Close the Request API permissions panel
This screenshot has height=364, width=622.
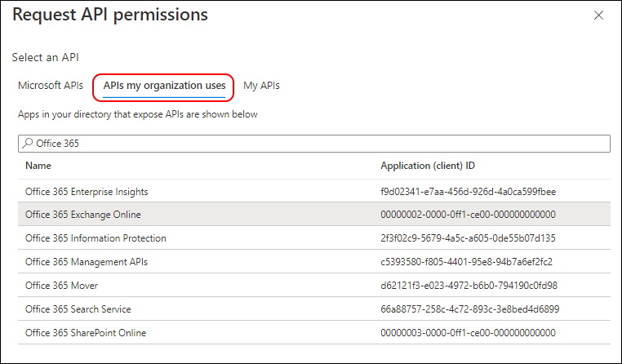(x=598, y=16)
